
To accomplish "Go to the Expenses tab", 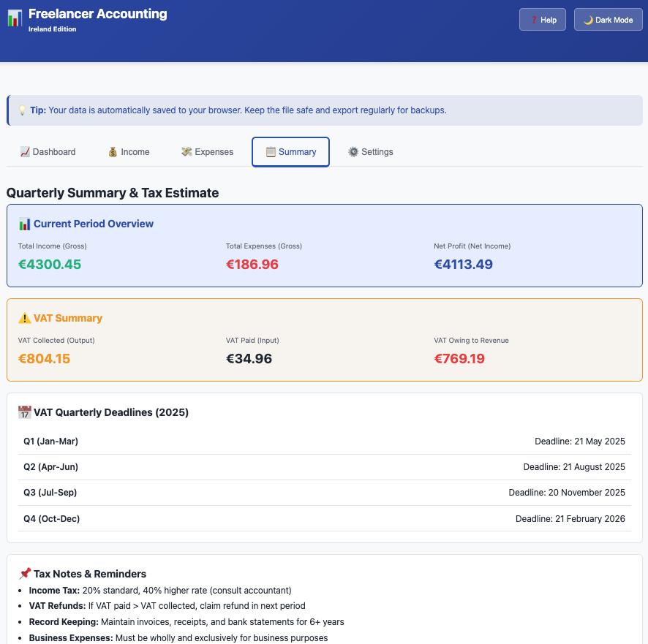I will click(x=208, y=152).
